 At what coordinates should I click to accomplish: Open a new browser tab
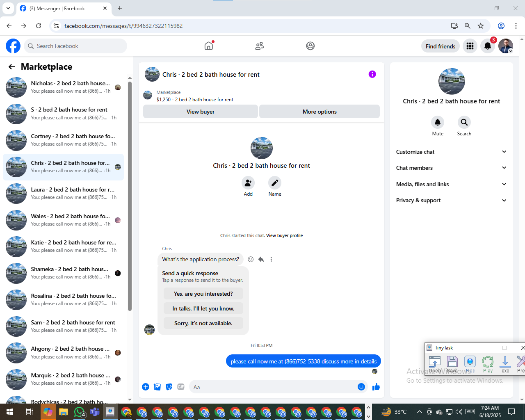click(x=120, y=8)
